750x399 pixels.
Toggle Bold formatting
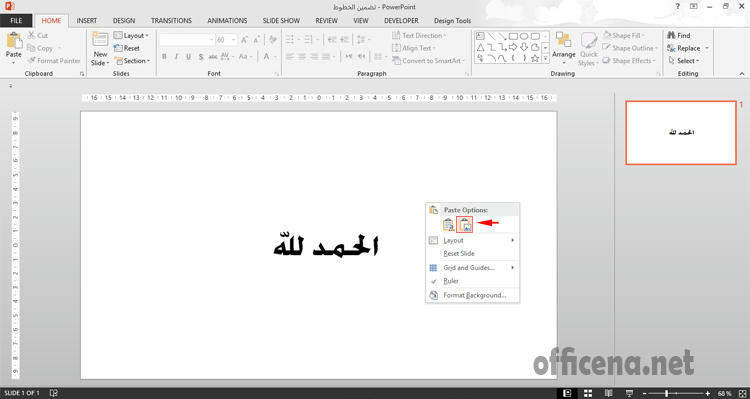click(164, 56)
